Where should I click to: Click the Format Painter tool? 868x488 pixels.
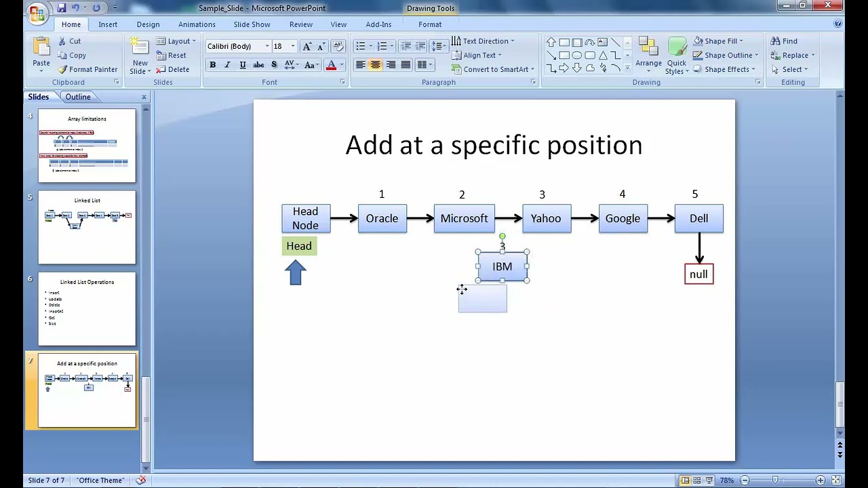tap(87, 69)
